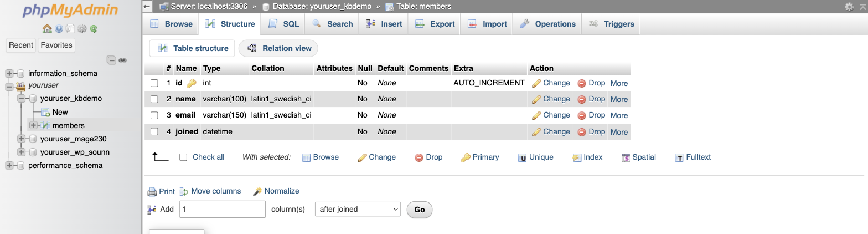Open the Search tab
The height and width of the screenshot is (234, 868).
333,24
